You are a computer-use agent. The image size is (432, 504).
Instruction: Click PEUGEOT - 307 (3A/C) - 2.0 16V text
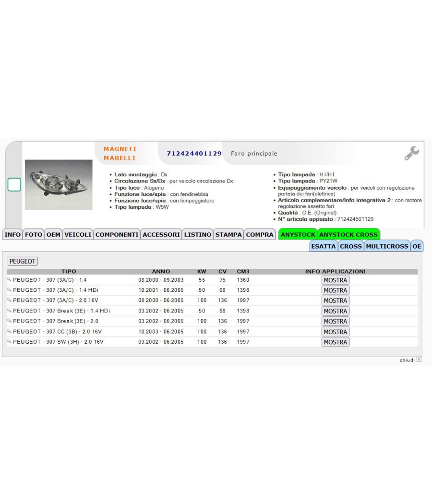tap(56, 300)
